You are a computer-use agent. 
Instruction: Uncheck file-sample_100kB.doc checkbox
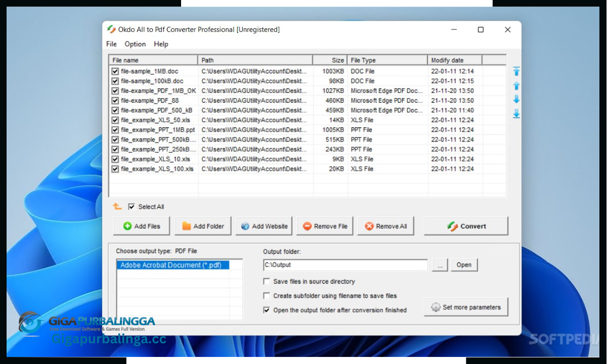coord(115,81)
